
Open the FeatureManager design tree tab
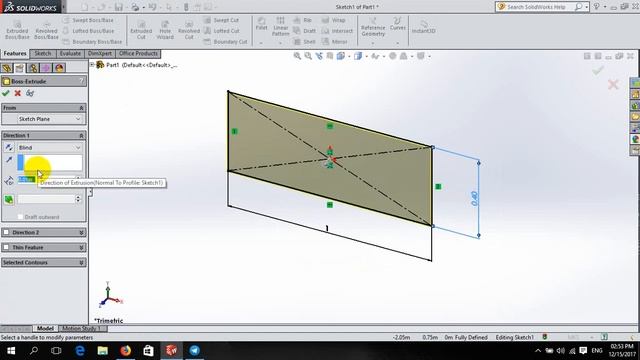7,68
